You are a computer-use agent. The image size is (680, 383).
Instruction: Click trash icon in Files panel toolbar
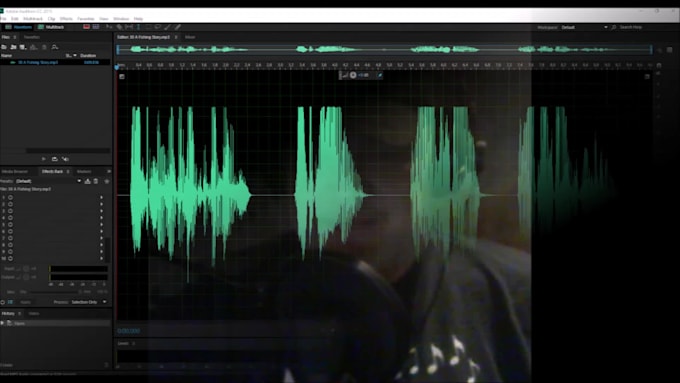44,47
